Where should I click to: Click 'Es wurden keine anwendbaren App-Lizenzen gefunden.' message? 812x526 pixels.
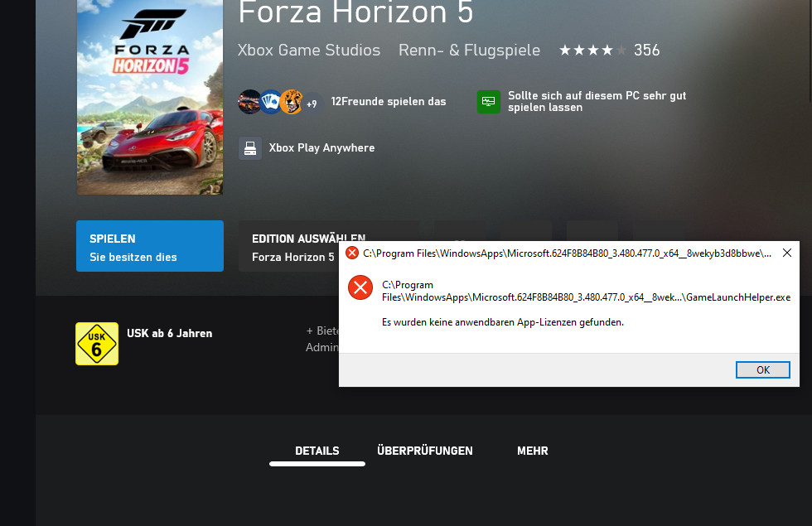(503, 322)
